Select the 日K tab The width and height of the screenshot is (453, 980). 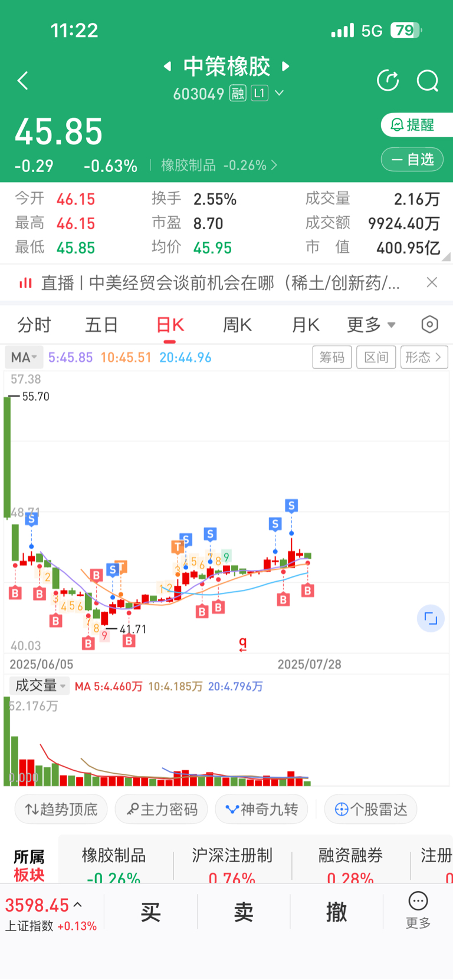pos(170,325)
